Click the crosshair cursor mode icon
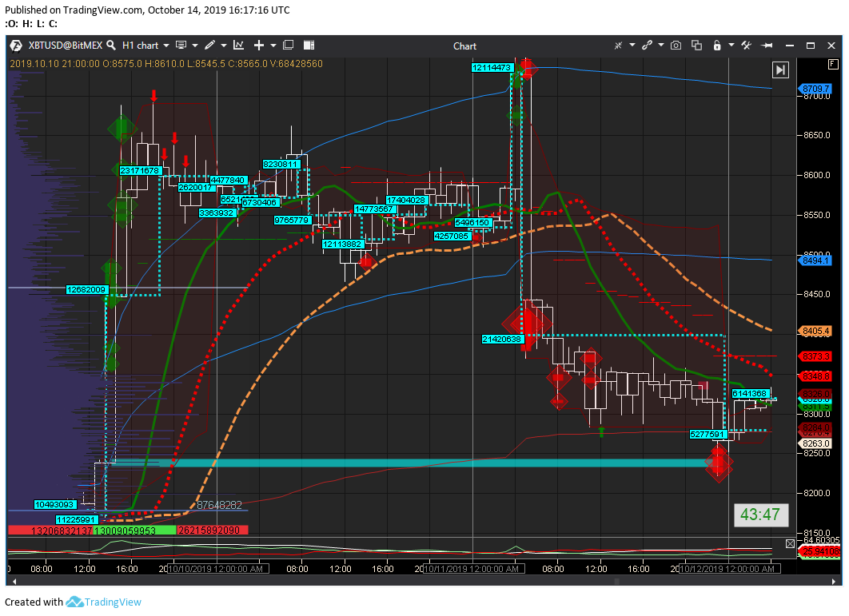This screenshot has width=849, height=616. point(618,46)
